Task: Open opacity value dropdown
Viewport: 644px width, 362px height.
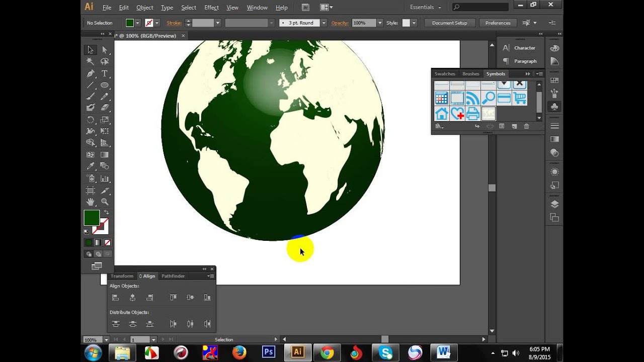Action: coord(380,23)
